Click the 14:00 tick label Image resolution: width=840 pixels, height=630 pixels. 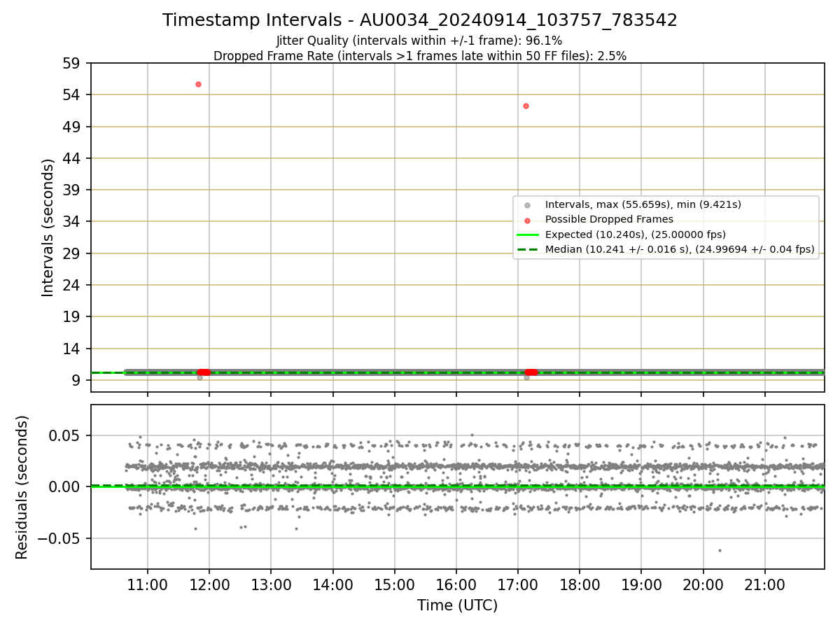tap(332, 585)
